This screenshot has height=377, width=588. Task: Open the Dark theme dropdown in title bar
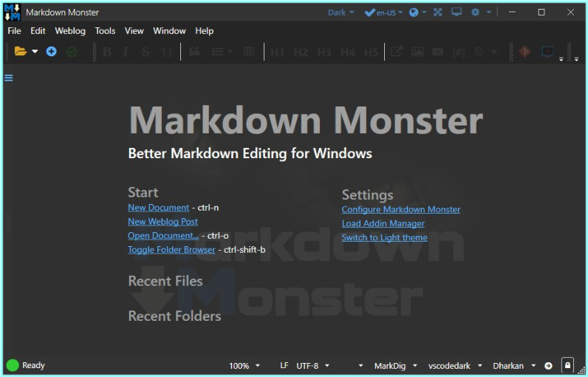341,13
